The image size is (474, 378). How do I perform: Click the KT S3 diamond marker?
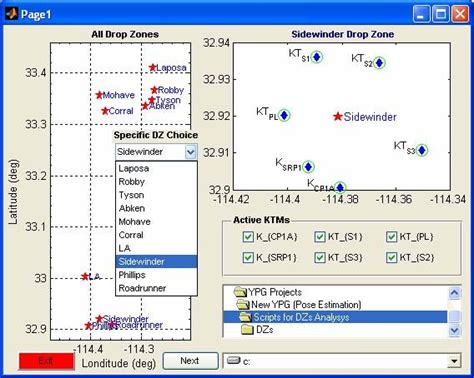coord(422,150)
